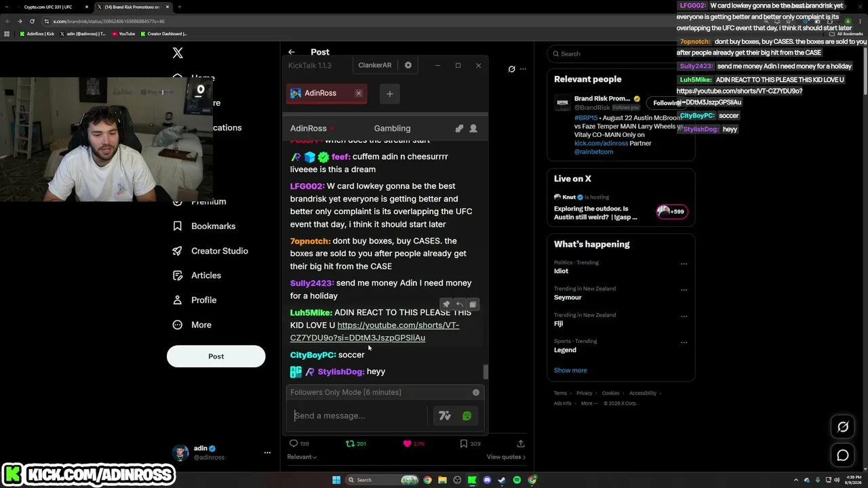The image size is (868, 488).
Task: Click the white Post button
Action: click(216, 357)
